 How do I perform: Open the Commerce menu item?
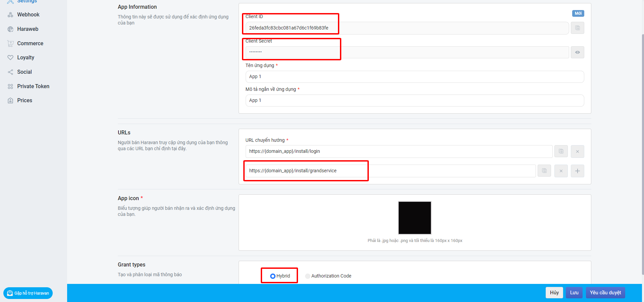[30, 44]
